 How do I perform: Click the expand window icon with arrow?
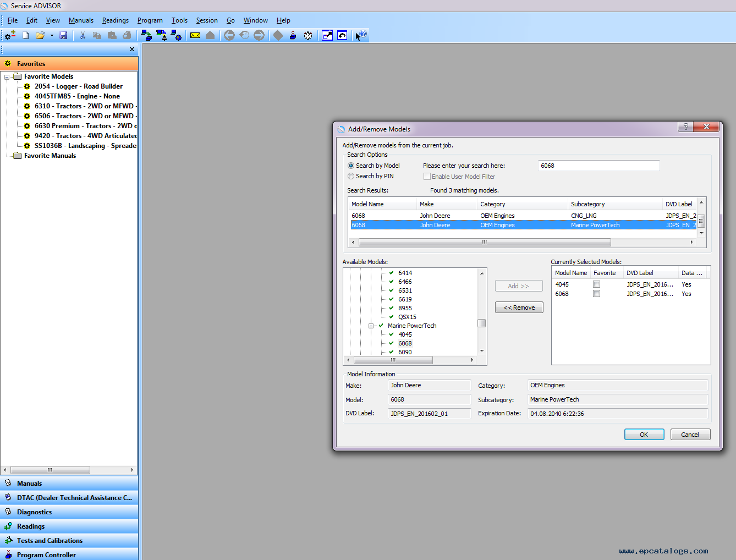327,35
